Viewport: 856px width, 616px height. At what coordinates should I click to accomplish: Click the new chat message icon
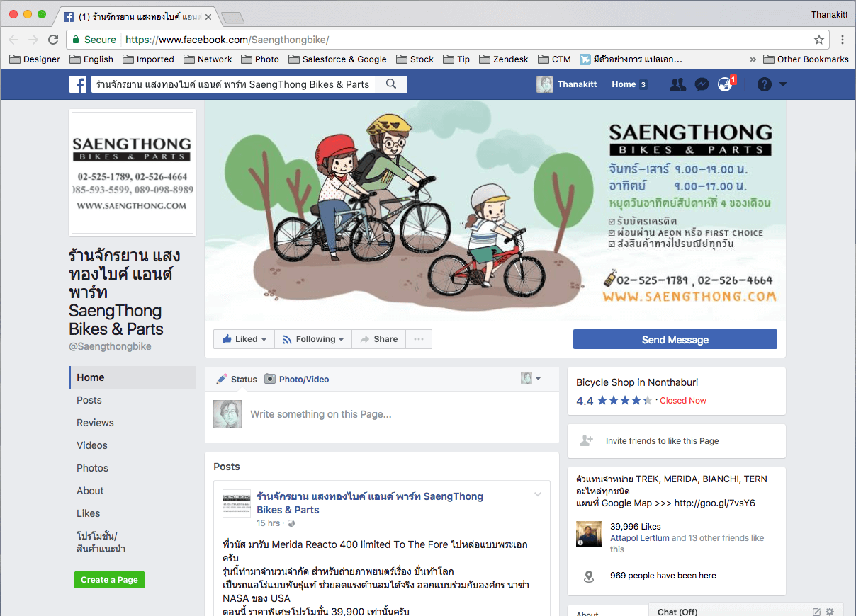[x=816, y=612]
